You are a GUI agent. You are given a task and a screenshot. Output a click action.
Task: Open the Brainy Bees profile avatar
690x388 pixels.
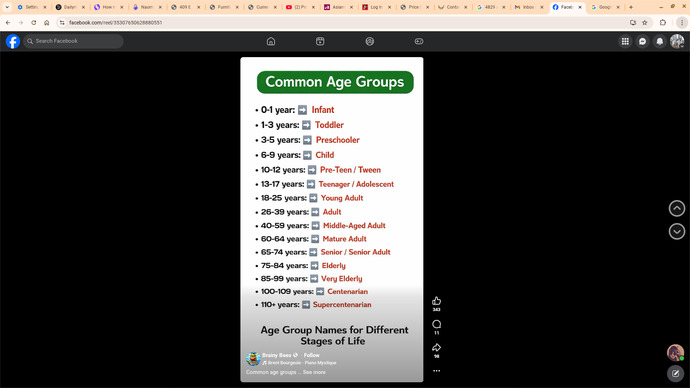[253, 359]
